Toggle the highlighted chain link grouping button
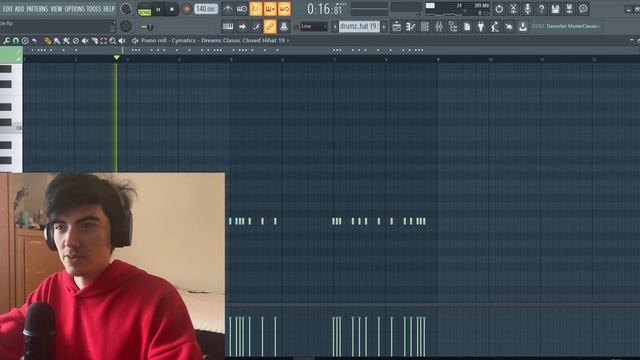The image size is (640, 360). [x=270, y=27]
